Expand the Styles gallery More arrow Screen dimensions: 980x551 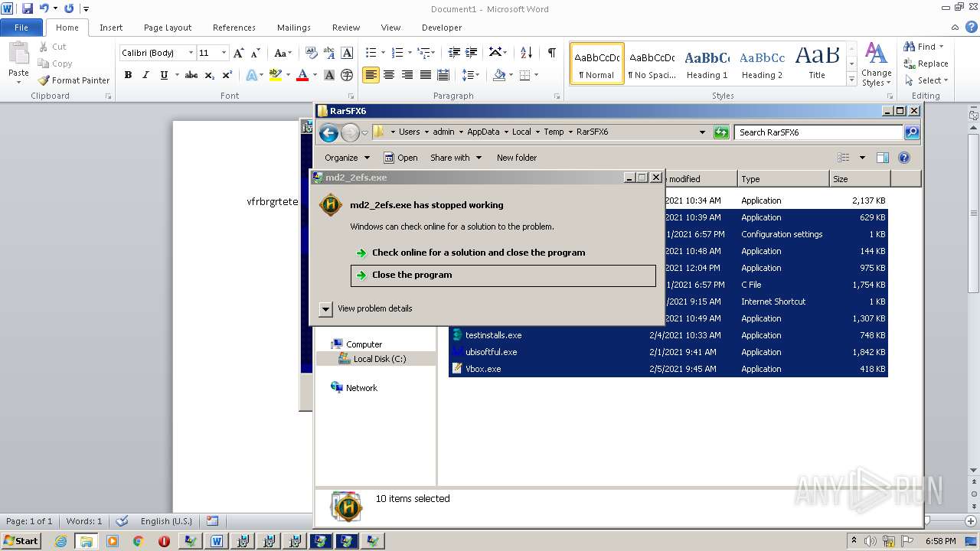(852, 80)
